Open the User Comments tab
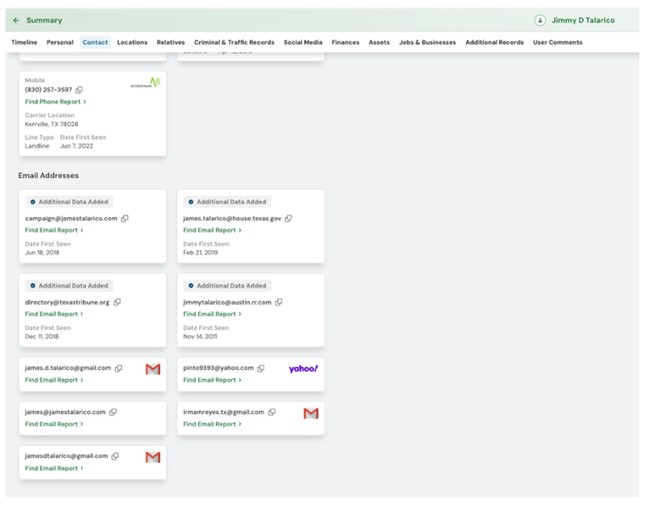Viewport: 650px width, 509px height. (x=558, y=42)
